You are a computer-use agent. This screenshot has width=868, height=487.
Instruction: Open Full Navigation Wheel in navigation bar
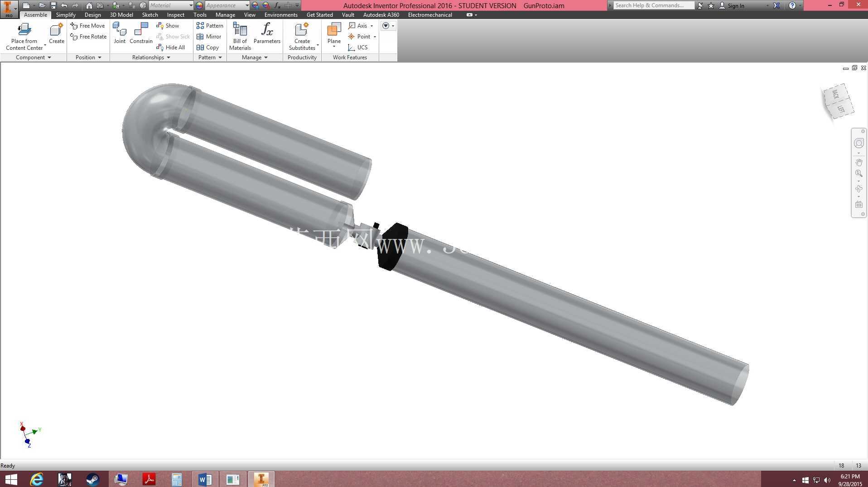[x=858, y=143]
